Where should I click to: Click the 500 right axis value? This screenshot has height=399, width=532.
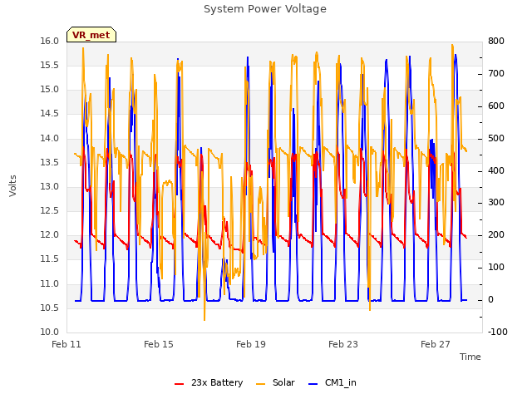tap(496, 139)
